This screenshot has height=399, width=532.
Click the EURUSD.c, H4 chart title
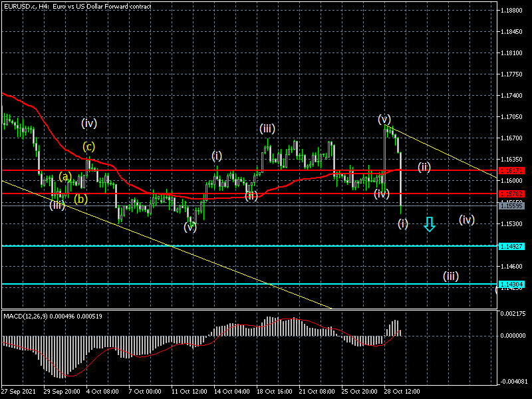(x=76, y=6)
